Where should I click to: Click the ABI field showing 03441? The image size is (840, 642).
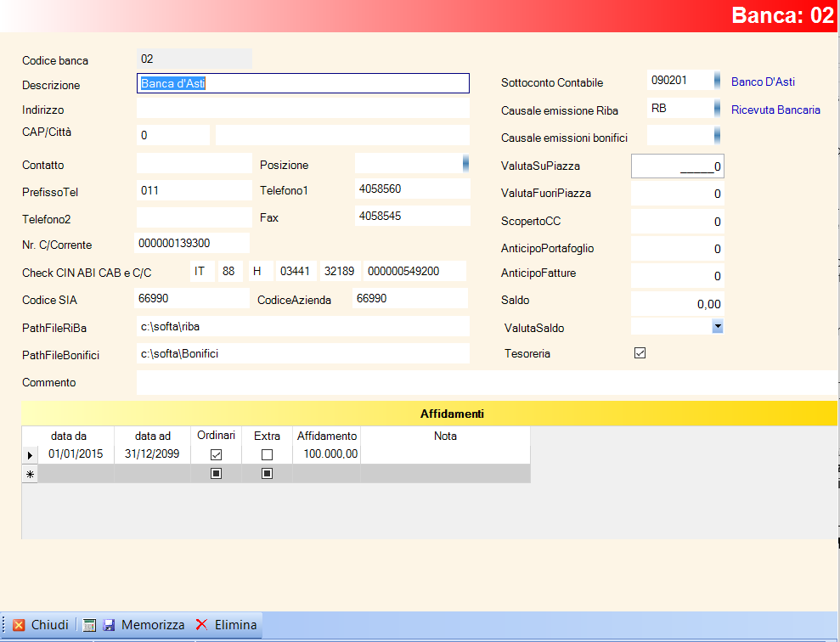point(296,272)
